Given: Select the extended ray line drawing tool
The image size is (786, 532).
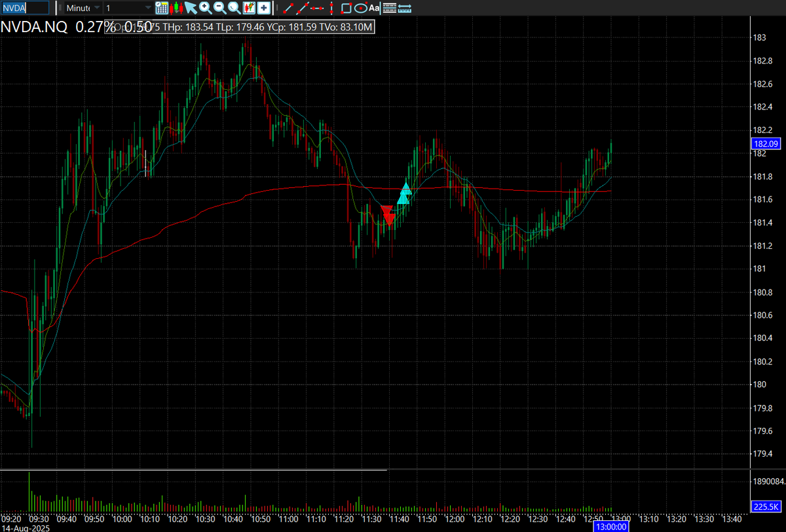Looking at the screenshot, I should 302,8.
